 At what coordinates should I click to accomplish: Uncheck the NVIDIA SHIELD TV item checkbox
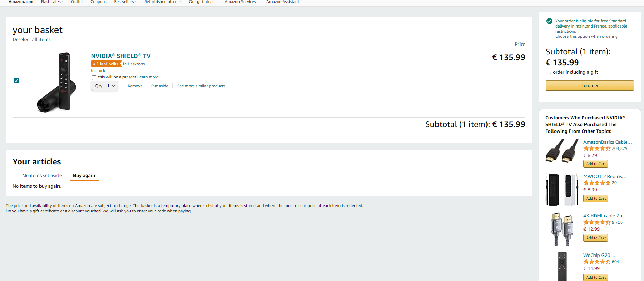[x=16, y=81]
